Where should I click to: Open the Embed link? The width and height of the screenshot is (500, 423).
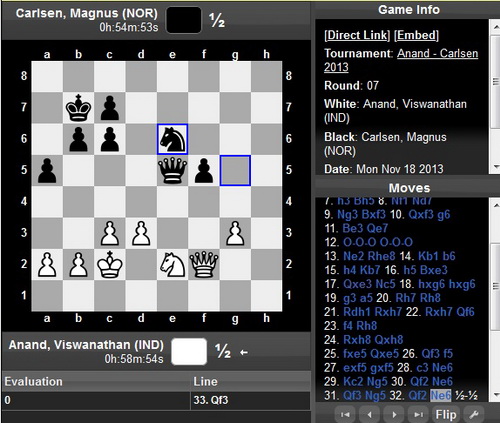pyautogui.click(x=416, y=35)
